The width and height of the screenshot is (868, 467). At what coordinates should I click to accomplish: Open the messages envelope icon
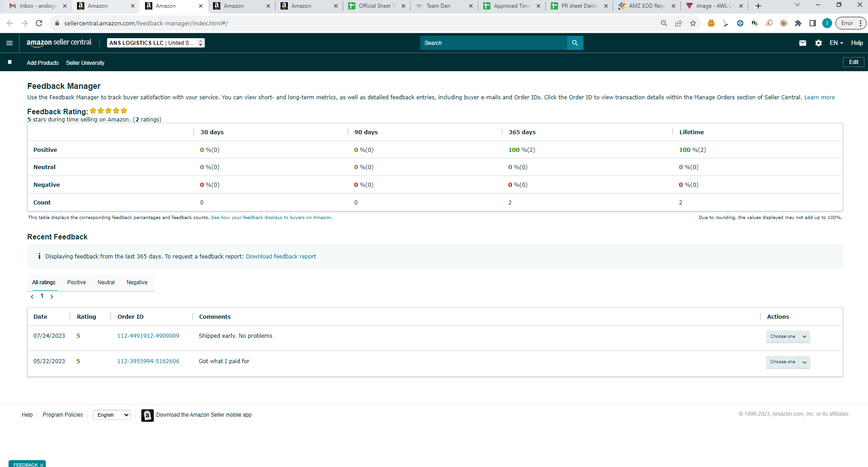point(802,43)
